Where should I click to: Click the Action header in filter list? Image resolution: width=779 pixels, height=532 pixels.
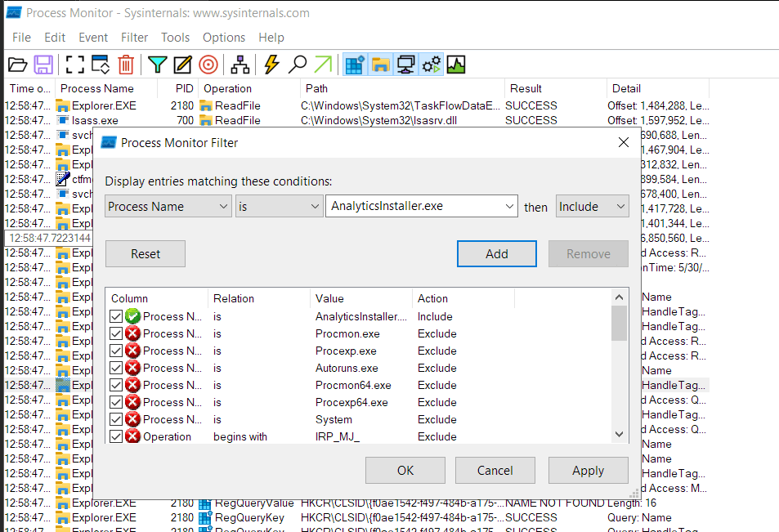[x=463, y=298]
